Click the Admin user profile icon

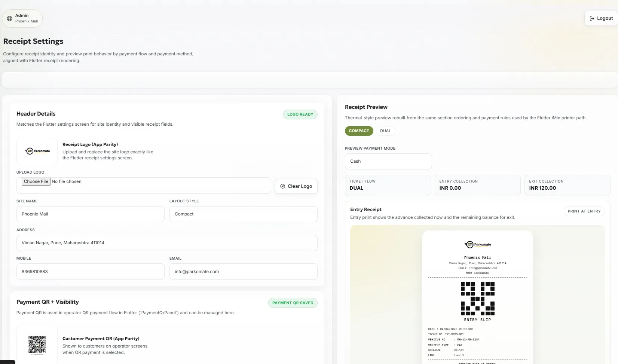[x=10, y=18]
